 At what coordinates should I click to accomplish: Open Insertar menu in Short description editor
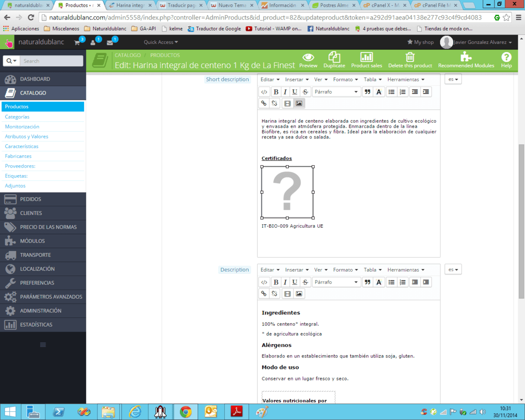pyautogui.click(x=297, y=79)
